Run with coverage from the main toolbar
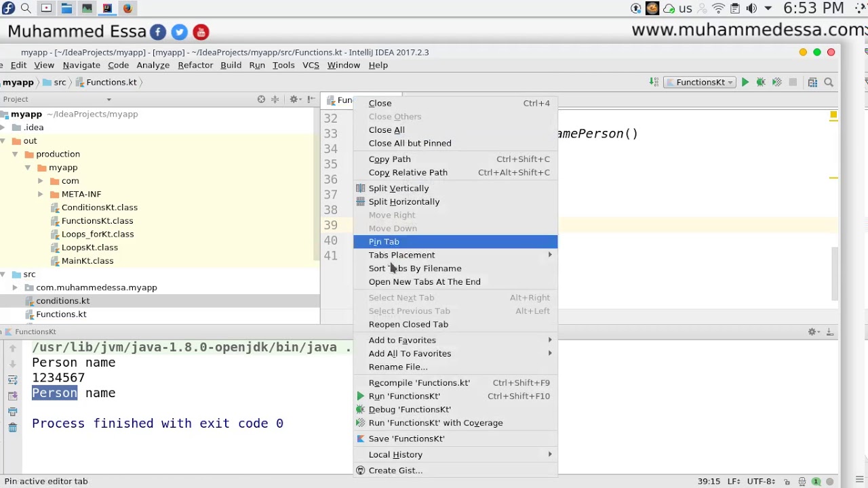Image resolution: width=868 pixels, height=488 pixels. [777, 82]
